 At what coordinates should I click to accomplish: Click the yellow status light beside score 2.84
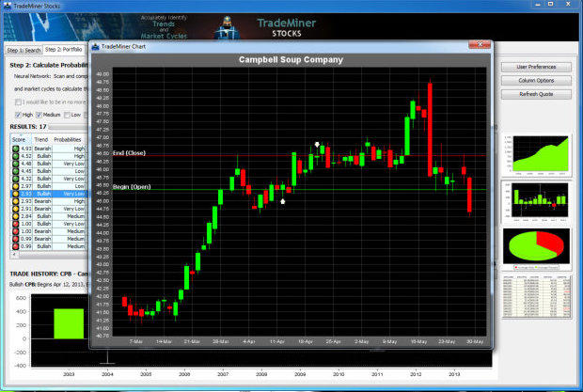click(16, 216)
